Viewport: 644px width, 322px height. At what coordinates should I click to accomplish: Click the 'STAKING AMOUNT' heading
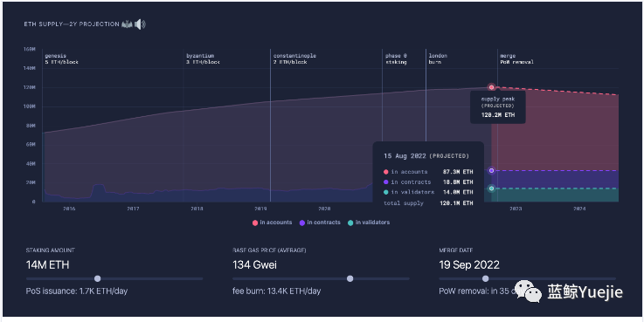50,250
